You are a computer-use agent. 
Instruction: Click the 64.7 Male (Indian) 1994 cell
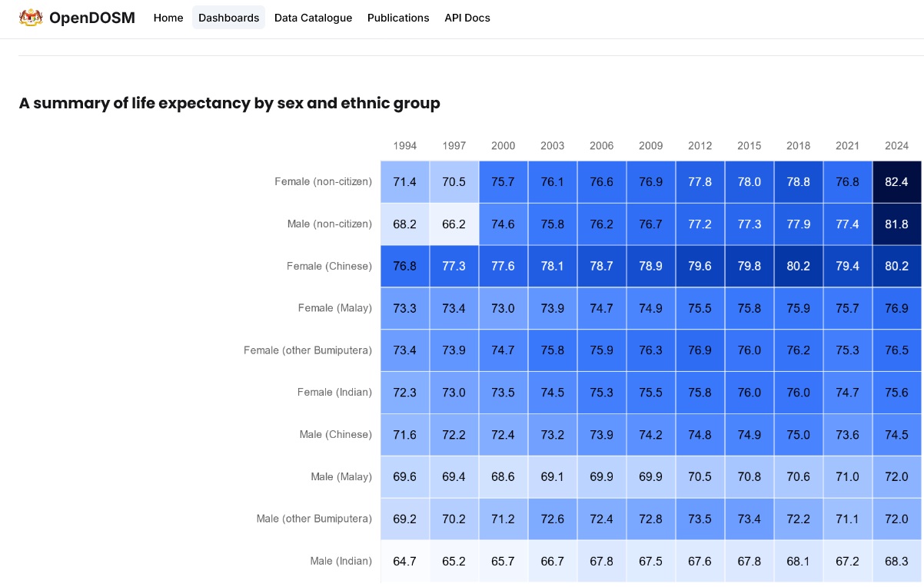(404, 562)
